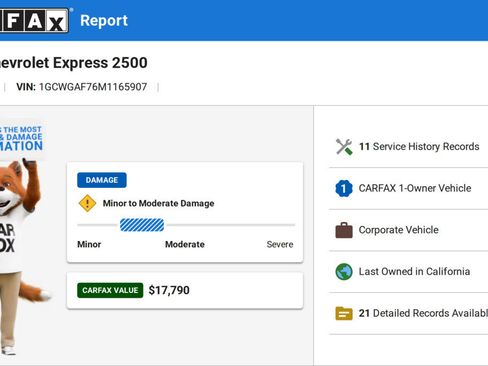Open CARFAX 1-Owner Vehicle details
Screen dimensions: 488x366
[408, 188]
